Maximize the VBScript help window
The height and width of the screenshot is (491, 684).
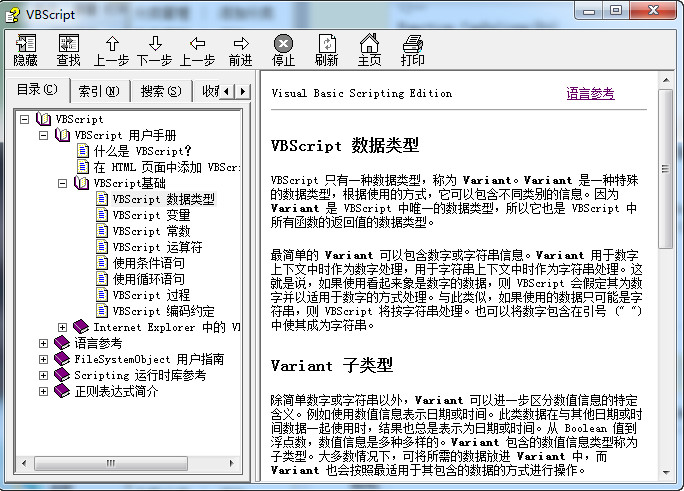[616, 10]
